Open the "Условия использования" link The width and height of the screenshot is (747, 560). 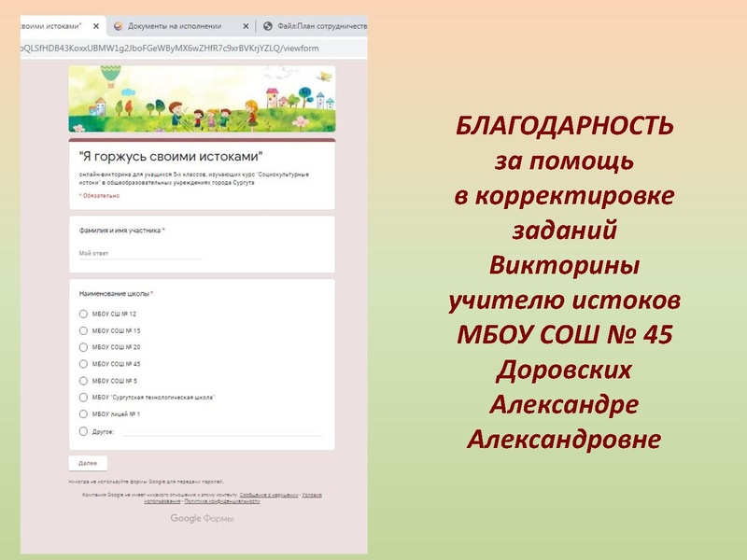coord(311,496)
